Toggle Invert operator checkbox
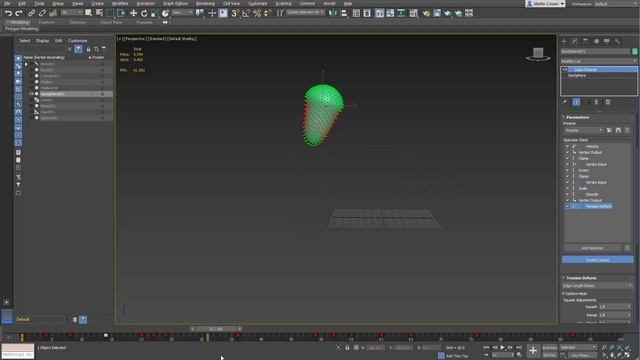640x360 pixels. (x=567, y=170)
